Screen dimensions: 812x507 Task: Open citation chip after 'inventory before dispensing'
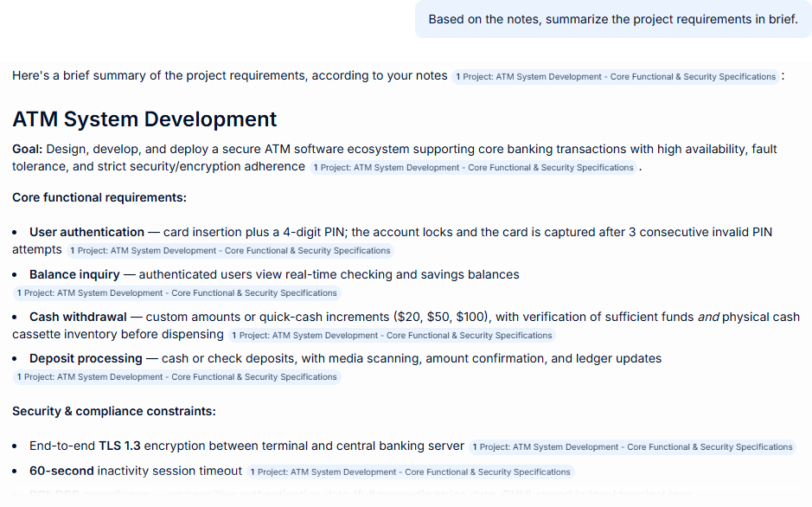pos(392,336)
